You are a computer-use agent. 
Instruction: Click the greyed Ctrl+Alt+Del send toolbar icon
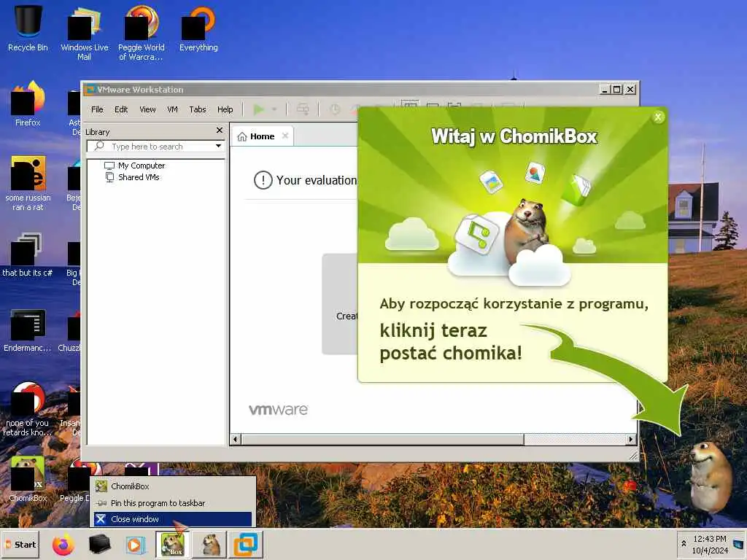click(x=303, y=109)
